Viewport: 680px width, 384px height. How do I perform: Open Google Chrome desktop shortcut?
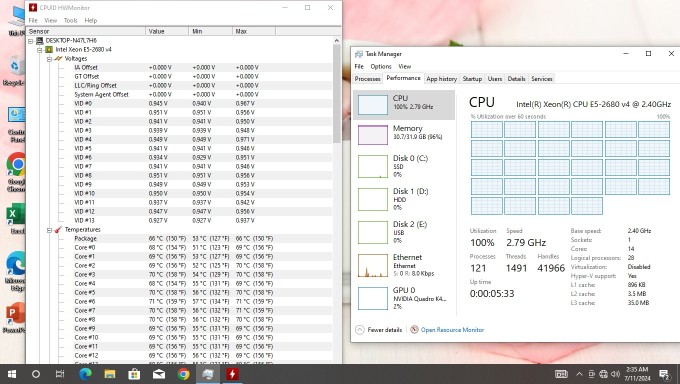(x=16, y=172)
